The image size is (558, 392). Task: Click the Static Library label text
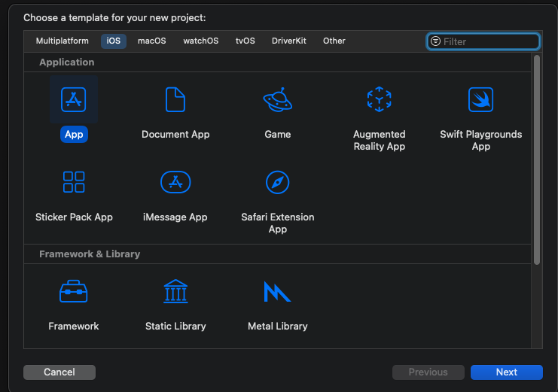175,327
